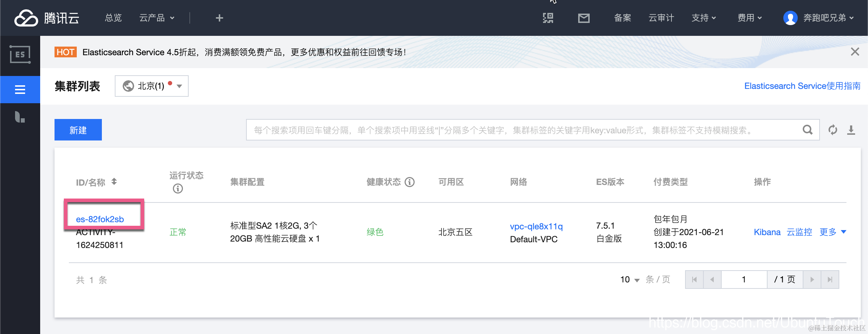
Task: Click the plus icon in top navigation
Action: click(x=220, y=18)
